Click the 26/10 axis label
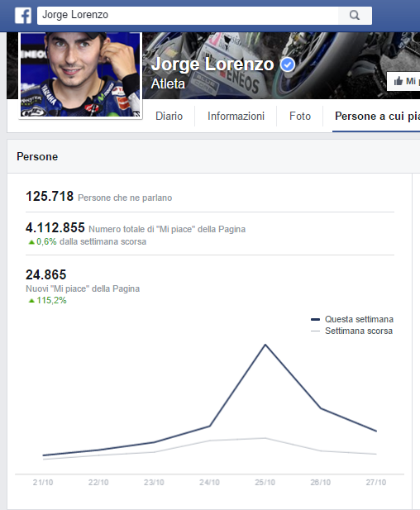This screenshot has height=510, width=420. [321, 483]
